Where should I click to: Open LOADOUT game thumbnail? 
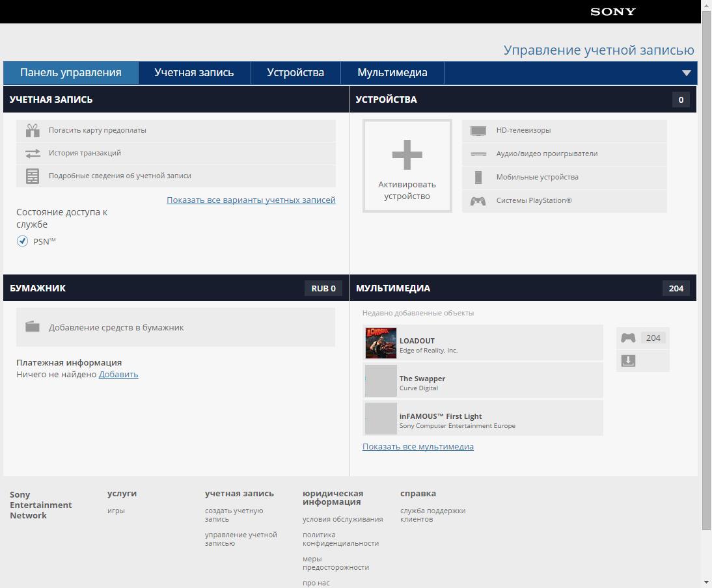[x=381, y=343]
